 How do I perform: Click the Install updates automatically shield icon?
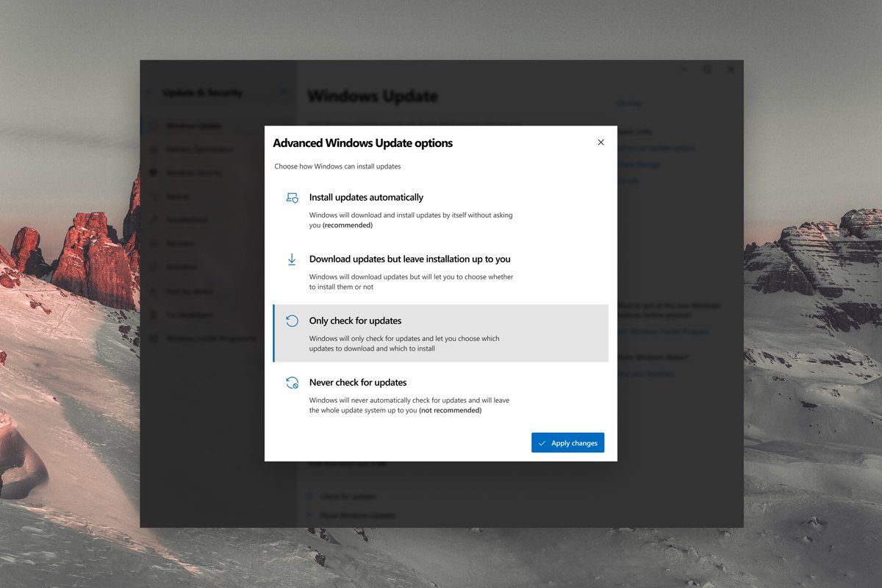point(292,198)
